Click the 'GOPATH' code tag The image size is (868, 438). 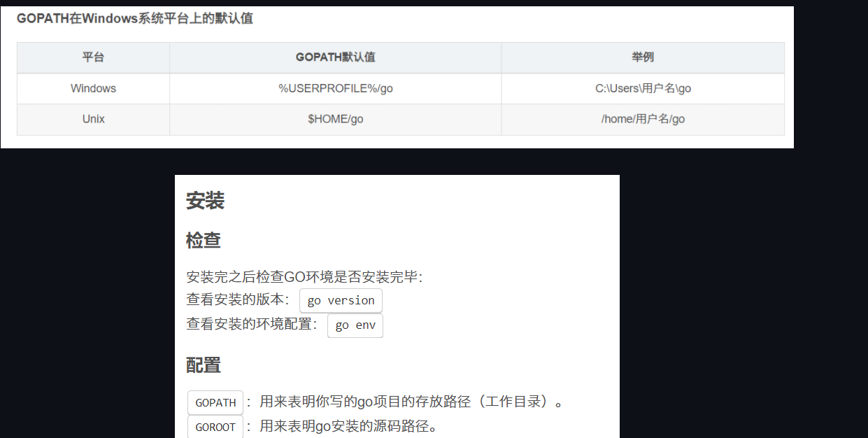pyautogui.click(x=215, y=402)
